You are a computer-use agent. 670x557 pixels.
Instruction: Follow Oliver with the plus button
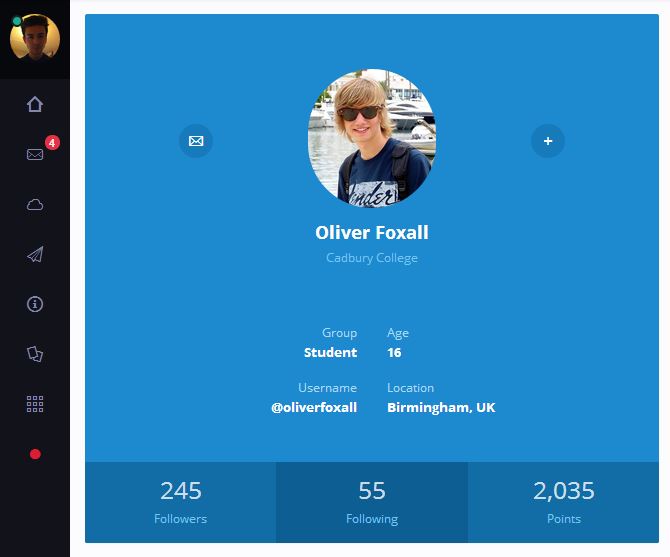pos(548,141)
